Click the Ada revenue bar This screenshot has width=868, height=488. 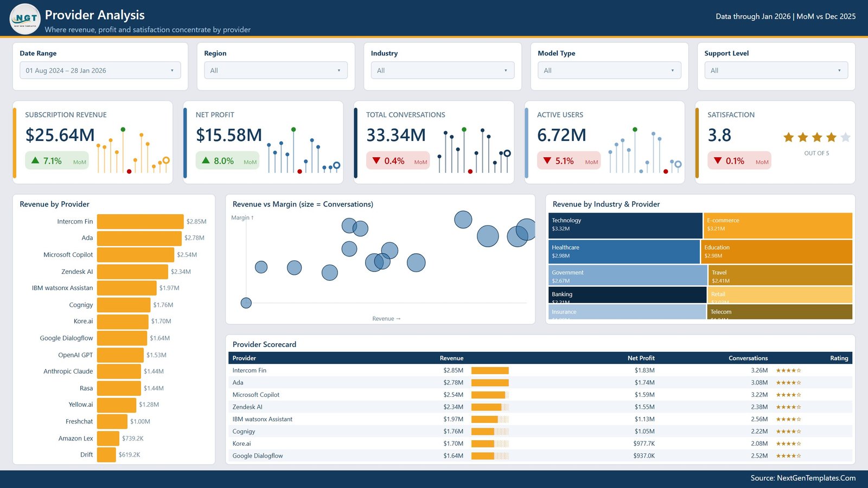pyautogui.click(x=139, y=238)
